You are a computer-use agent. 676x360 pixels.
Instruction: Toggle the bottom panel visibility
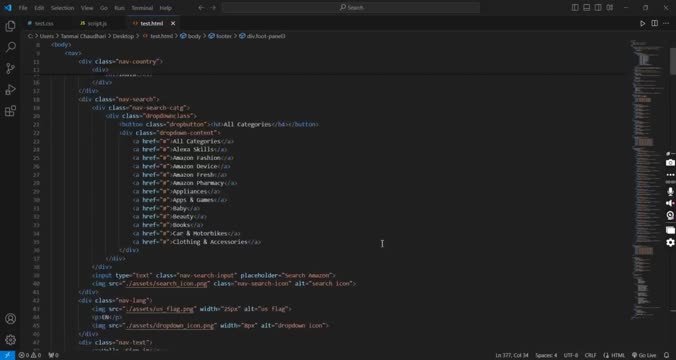pyautogui.click(x=586, y=7)
